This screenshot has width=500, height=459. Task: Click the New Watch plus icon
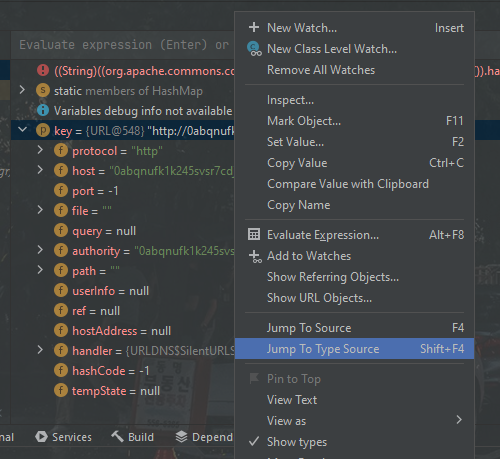[x=254, y=27]
